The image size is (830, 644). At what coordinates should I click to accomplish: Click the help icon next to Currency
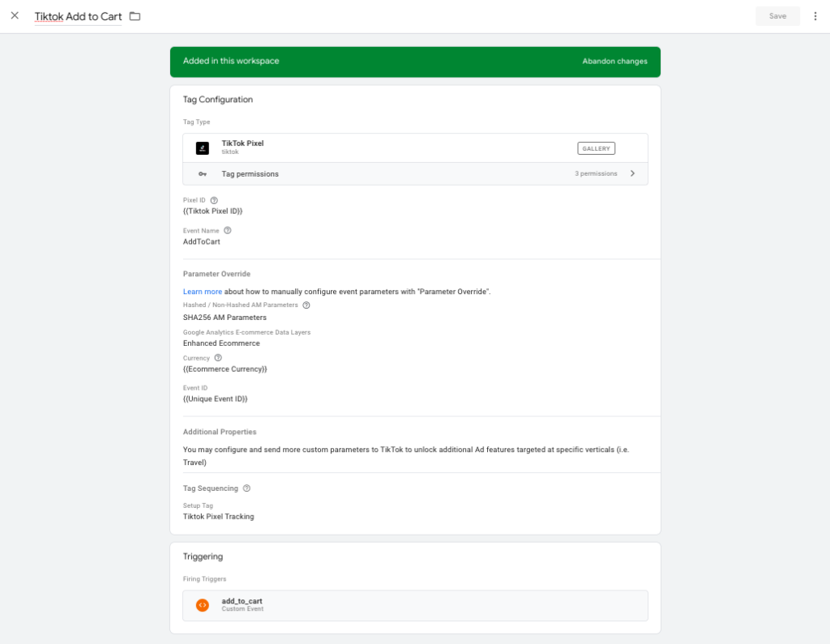pos(218,358)
